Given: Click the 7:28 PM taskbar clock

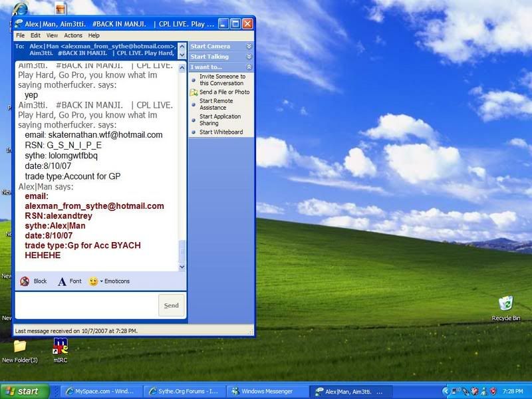Looking at the screenshot, I should (513, 391).
